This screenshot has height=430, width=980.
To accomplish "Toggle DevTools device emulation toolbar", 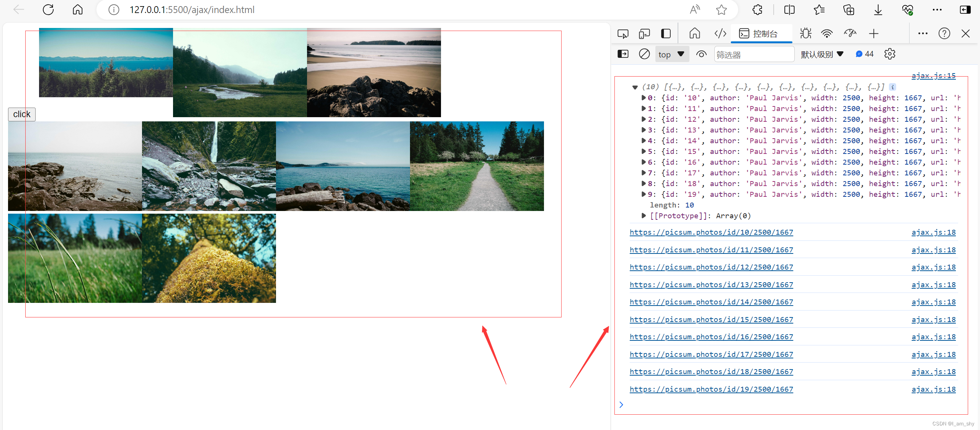I will tap(644, 34).
